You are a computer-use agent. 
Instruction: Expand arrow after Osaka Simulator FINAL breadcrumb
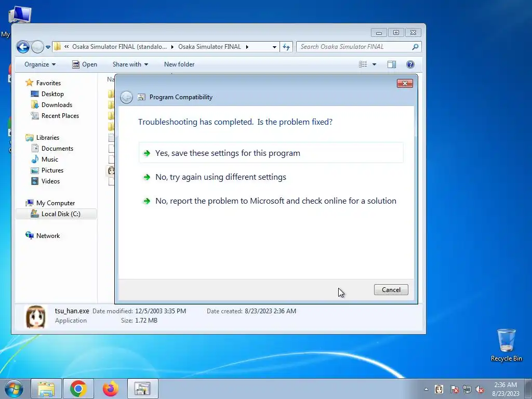point(247,47)
